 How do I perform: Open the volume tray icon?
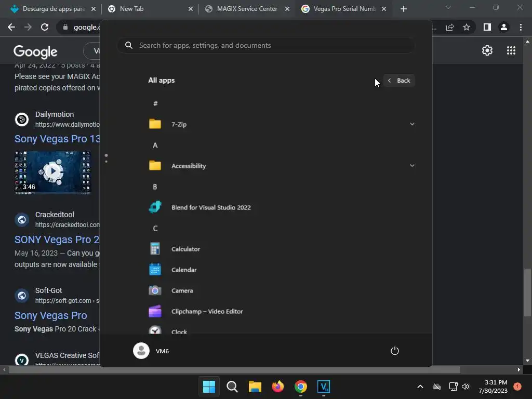point(465,387)
